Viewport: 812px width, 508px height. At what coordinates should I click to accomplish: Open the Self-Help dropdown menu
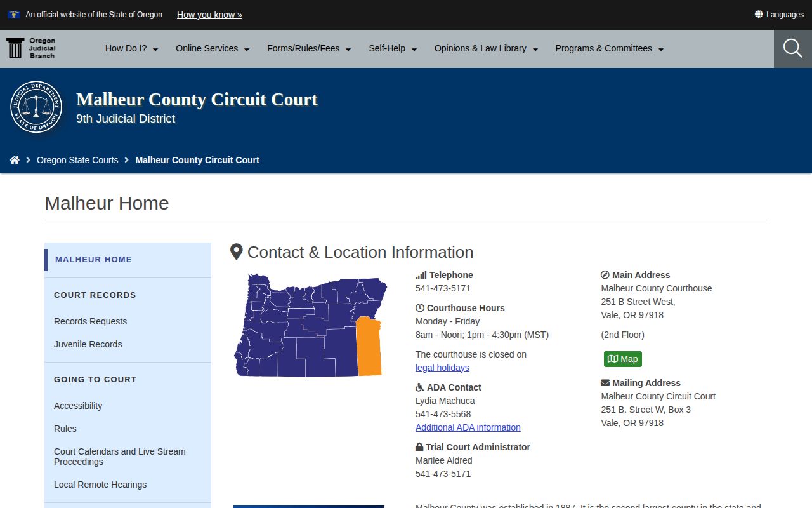point(393,48)
